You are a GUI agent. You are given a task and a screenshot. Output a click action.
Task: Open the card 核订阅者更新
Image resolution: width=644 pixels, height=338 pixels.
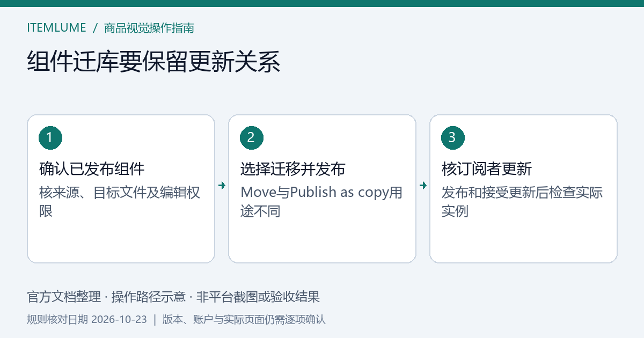tap(523, 189)
